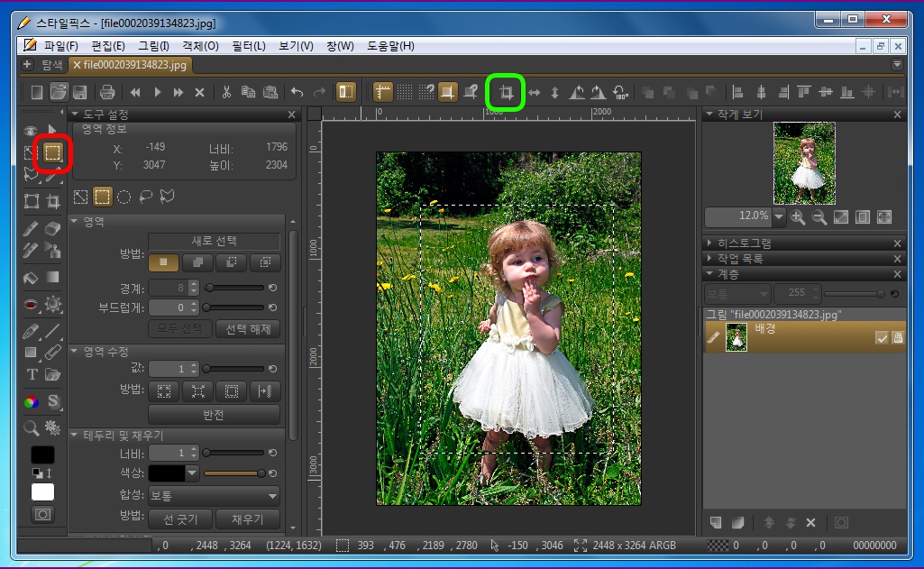Viewport: 924px width, 569px height.
Task: Choose the elliptical selection shape
Action: coord(124,197)
